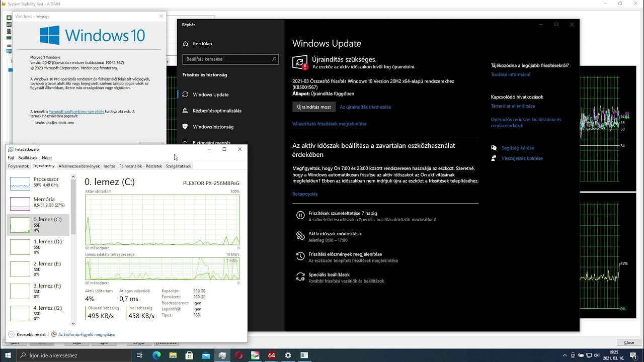Viewport: 644px width, 362px height.
Task: Switch to Alkalmazáselőzmények tab
Action: point(79,166)
